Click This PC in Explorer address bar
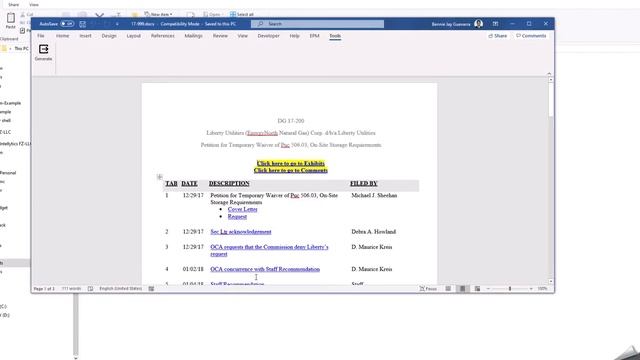 21,48
